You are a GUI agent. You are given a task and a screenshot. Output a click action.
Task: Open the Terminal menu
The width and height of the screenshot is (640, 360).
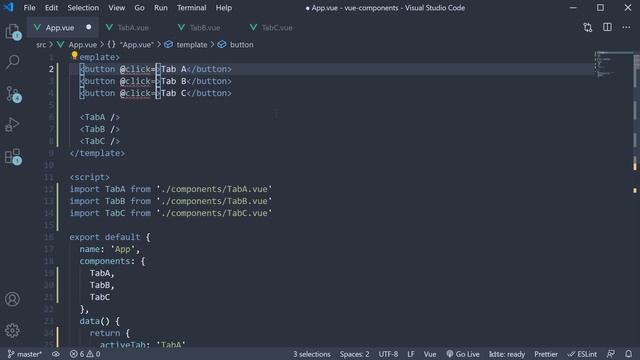tap(191, 8)
